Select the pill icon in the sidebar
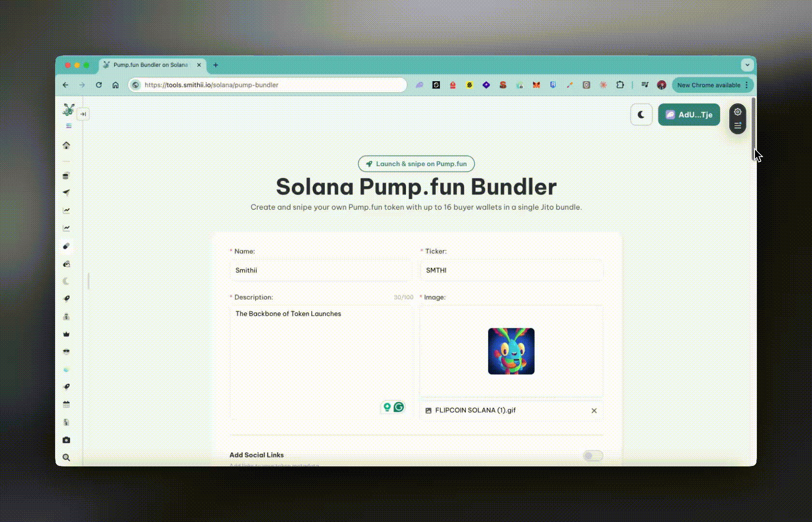The image size is (812, 522). click(66, 246)
